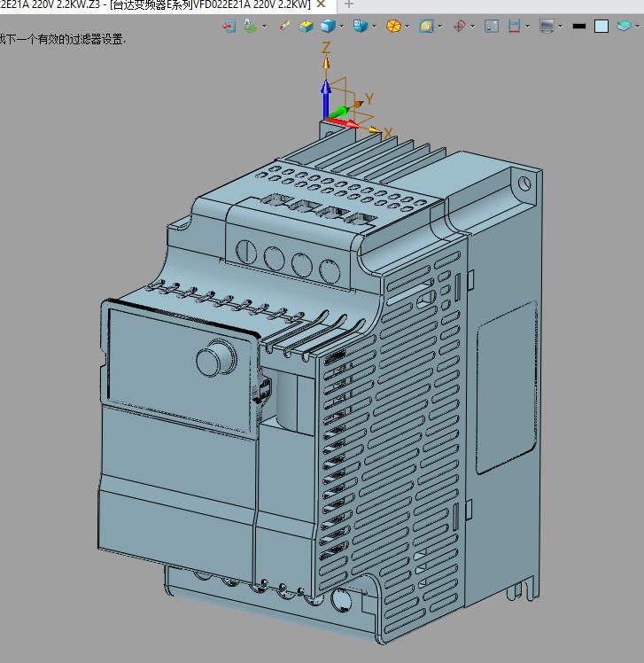Image resolution: width=644 pixels, height=663 pixels.
Task: Close the VFD022E21A document tab
Action: [322, 4]
